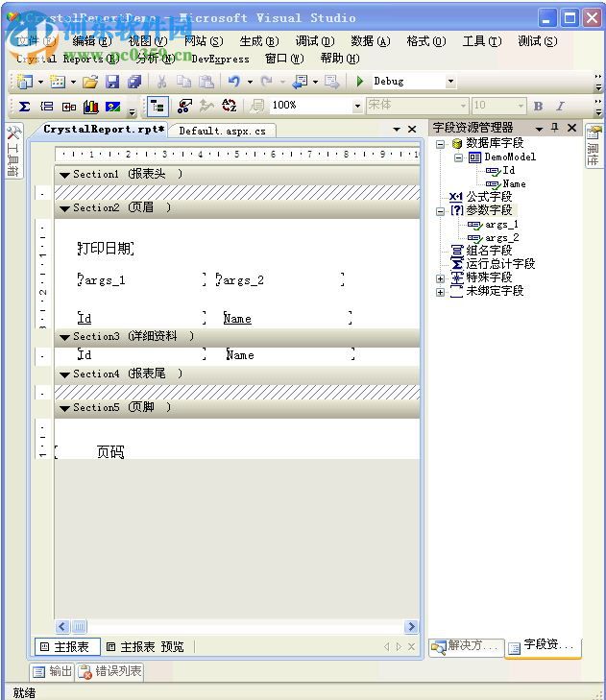Select 运行总计字段 in field tree

[x=500, y=264]
